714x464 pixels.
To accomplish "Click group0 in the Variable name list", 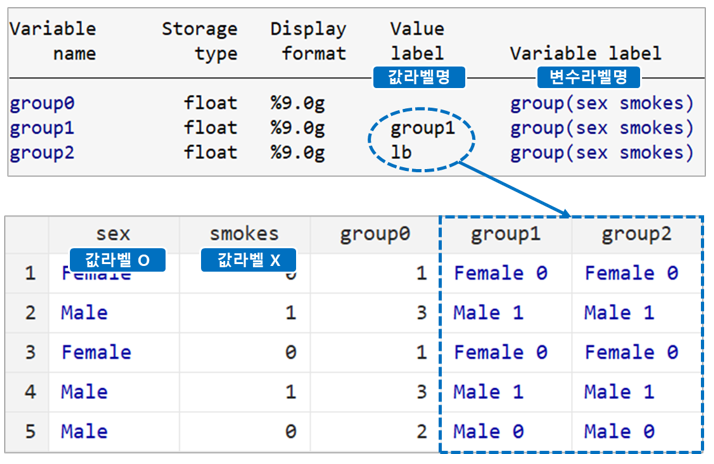I will point(42,103).
